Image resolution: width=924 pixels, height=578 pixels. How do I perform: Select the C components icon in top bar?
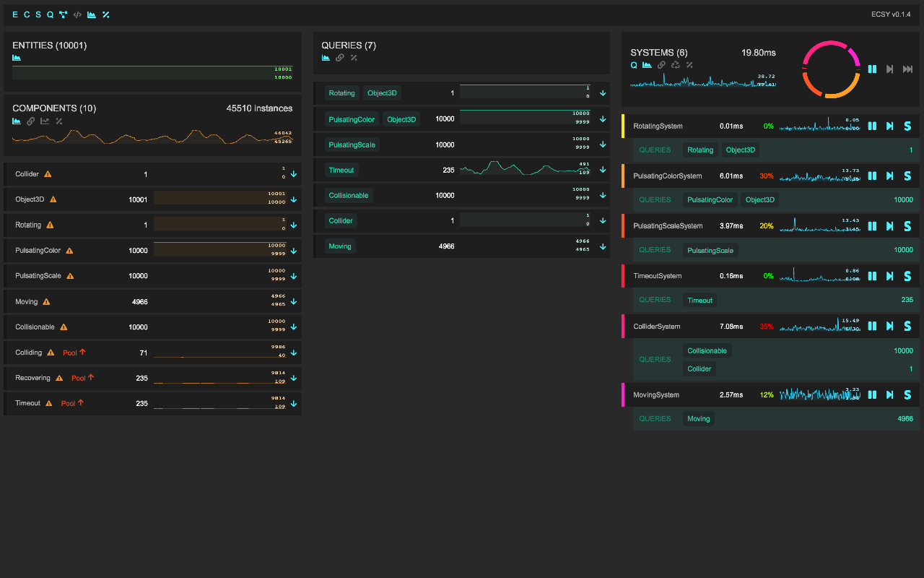coord(26,14)
